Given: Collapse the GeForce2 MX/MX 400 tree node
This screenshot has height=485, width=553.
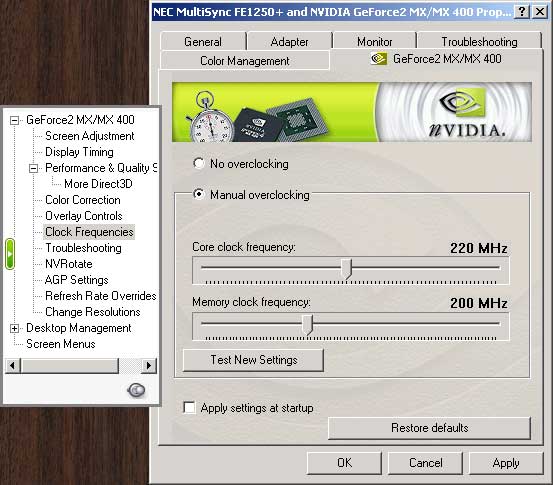Looking at the screenshot, I should (x=14, y=120).
